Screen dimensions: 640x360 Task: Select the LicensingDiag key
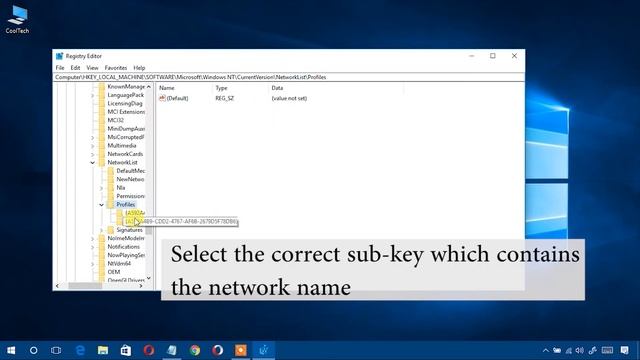[x=124, y=103]
